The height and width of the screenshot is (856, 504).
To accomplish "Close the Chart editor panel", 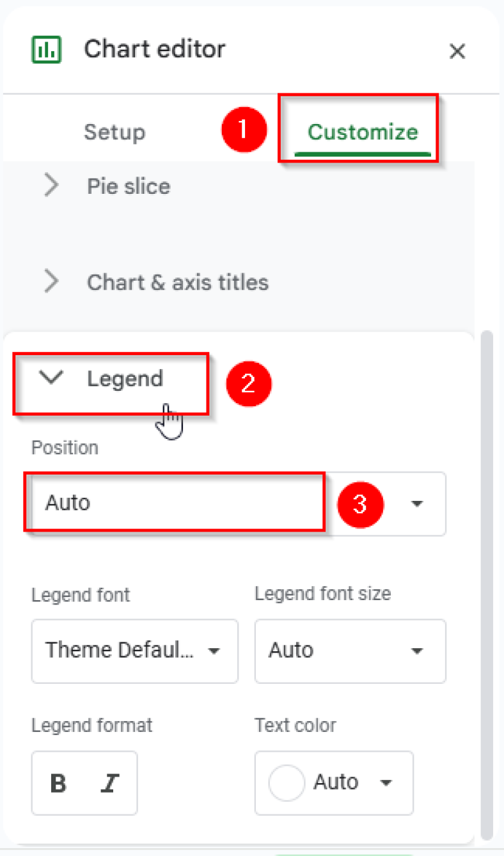I will pos(458,52).
